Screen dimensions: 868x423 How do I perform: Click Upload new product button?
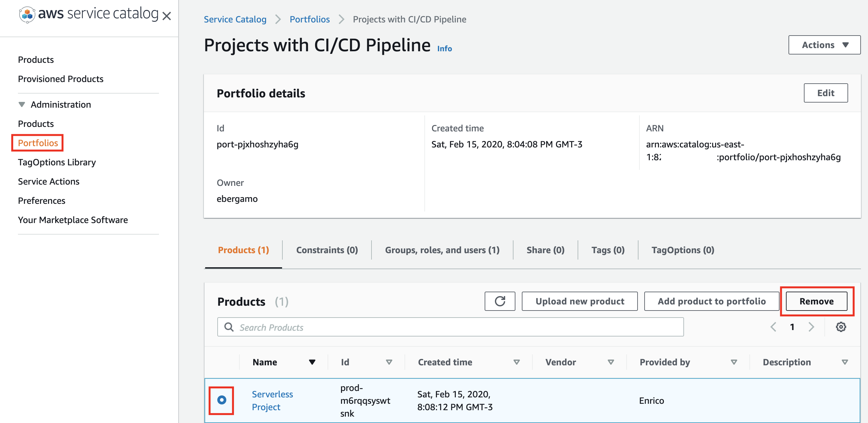click(580, 301)
